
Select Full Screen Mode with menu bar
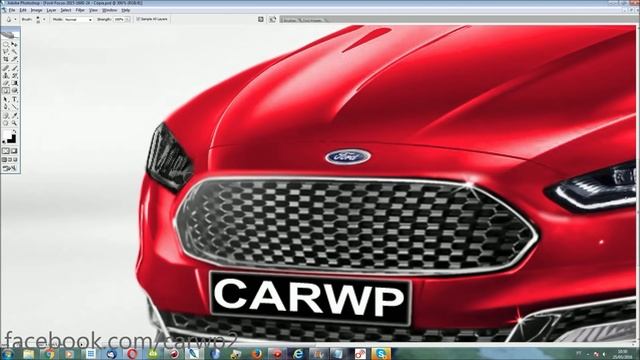click(x=10, y=160)
